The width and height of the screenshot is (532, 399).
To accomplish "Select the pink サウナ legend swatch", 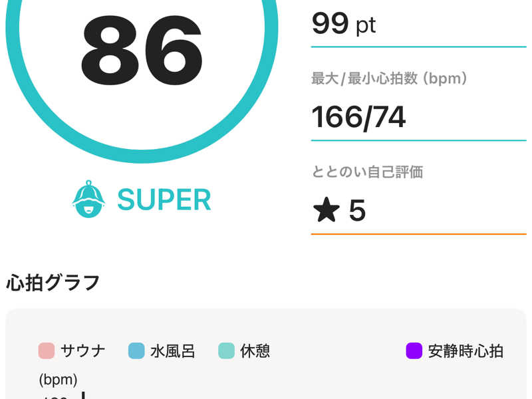I will point(47,350).
